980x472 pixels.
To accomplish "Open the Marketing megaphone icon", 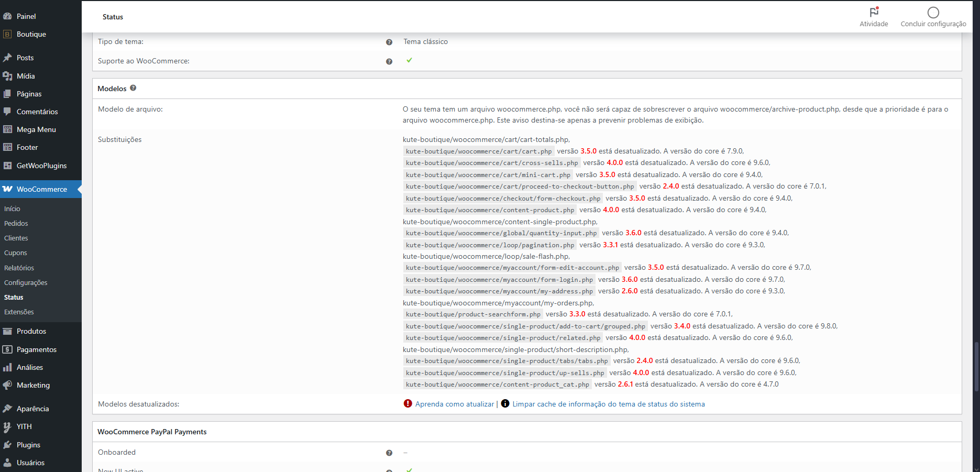I will tap(7, 385).
